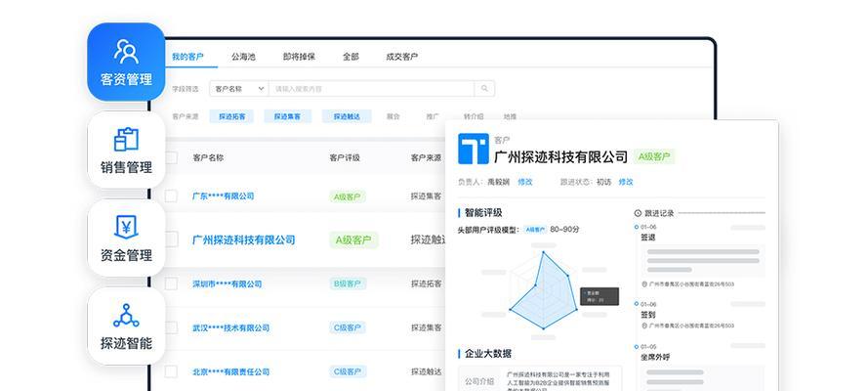
Task: Click the clock icon beside 跟进记录
Action: point(638,213)
